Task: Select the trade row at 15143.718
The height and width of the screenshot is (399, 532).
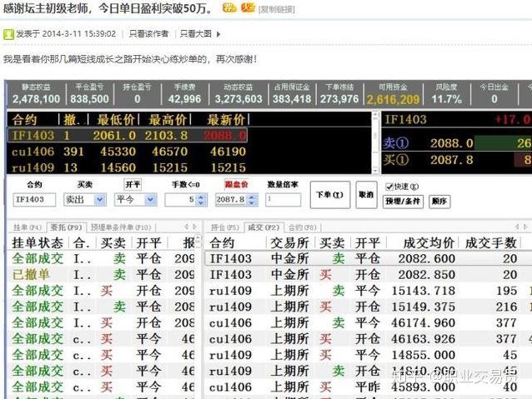Action: pyautogui.click(x=368, y=291)
